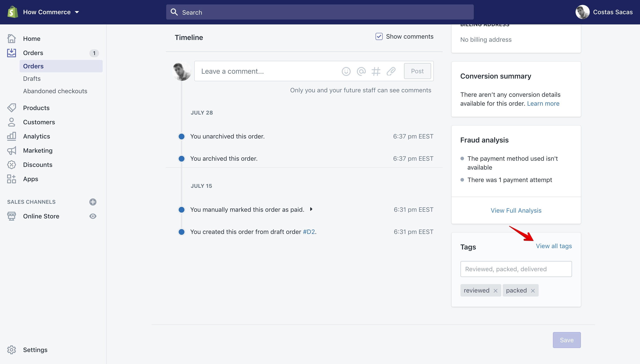Open Abandoned checkouts menu item
The image size is (640, 364).
click(x=55, y=91)
